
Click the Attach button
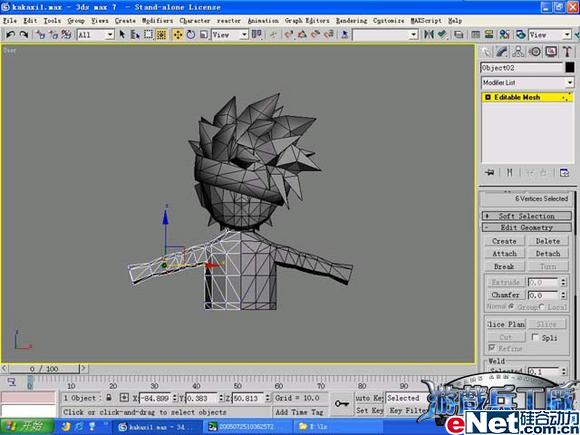pos(504,254)
